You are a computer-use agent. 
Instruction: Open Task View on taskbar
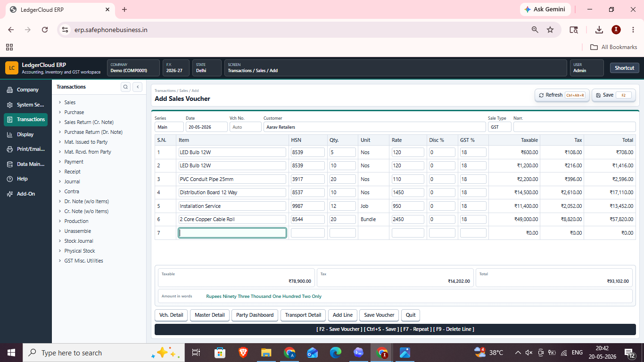(x=196, y=353)
